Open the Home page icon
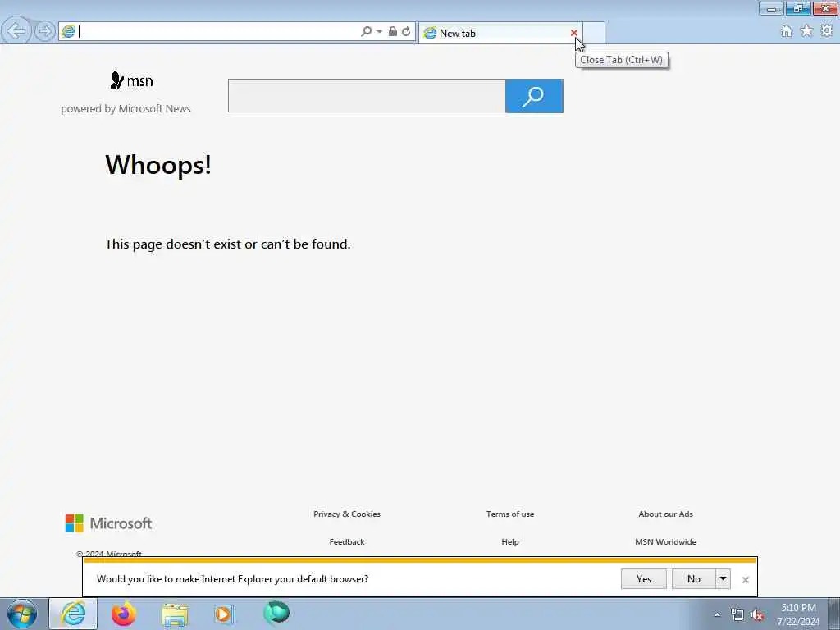This screenshot has width=840, height=630. [x=787, y=32]
